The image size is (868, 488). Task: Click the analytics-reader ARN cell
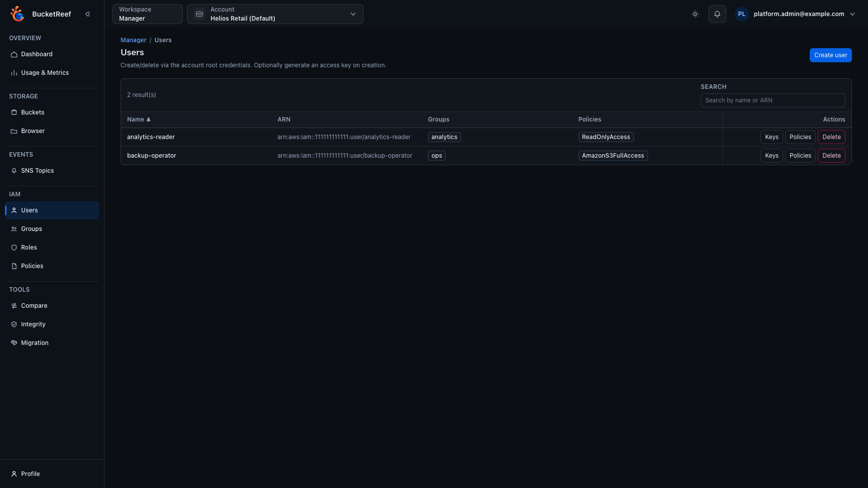pos(344,137)
